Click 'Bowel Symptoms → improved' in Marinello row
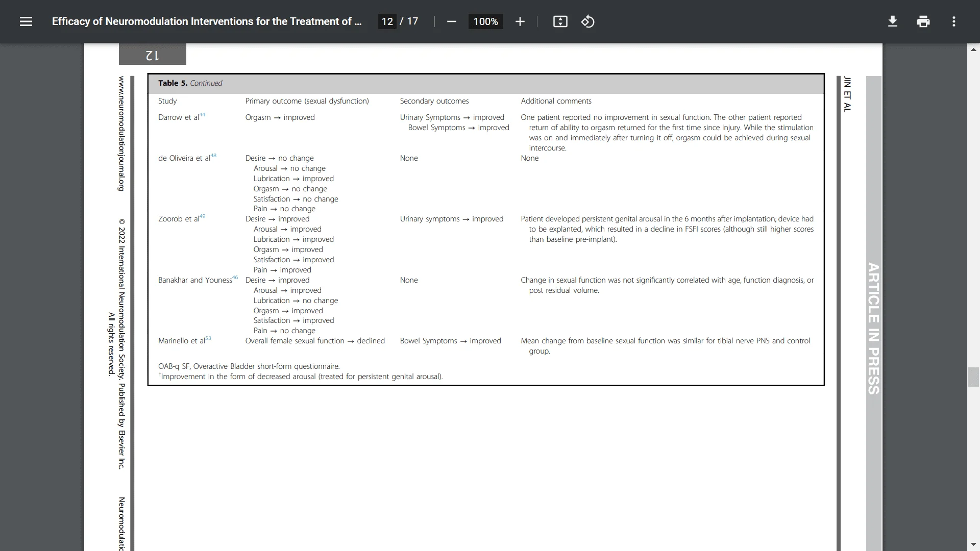Screen dimensions: 980x551 coord(450,341)
